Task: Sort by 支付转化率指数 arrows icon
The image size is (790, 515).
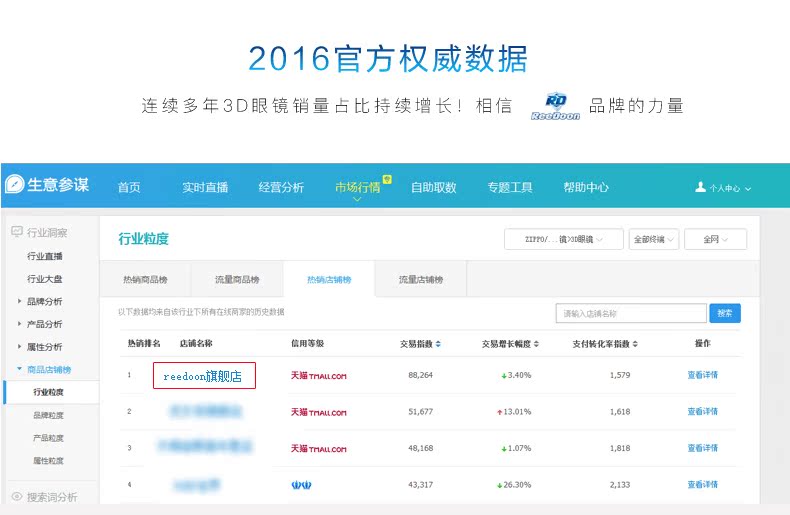Action: click(x=635, y=344)
